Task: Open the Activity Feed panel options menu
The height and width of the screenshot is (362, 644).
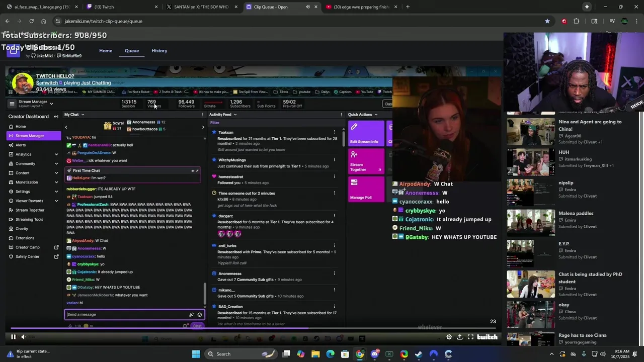Action: coord(342,115)
